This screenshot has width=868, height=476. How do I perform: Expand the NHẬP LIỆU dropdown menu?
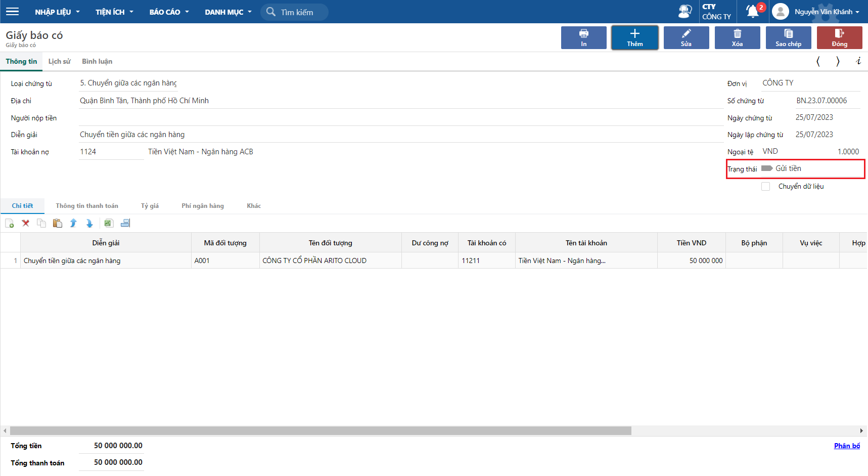coord(57,12)
